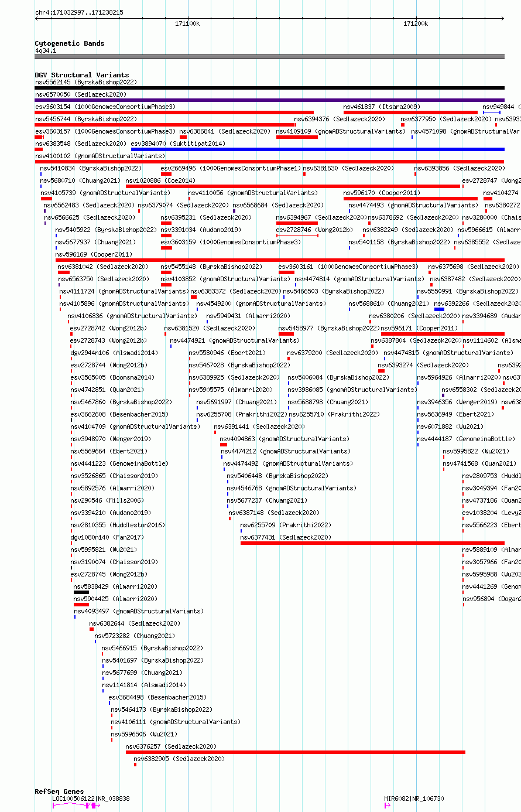This screenshot has width=521, height=812.
Task: Click label nsv4109109 (gnomADStructuralVariants)
Action: point(341,131)
